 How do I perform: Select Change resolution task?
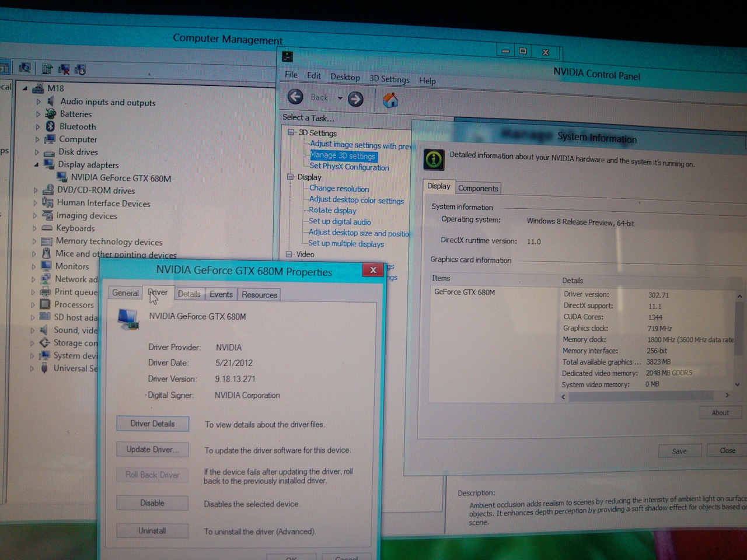[x=339, y=188]
